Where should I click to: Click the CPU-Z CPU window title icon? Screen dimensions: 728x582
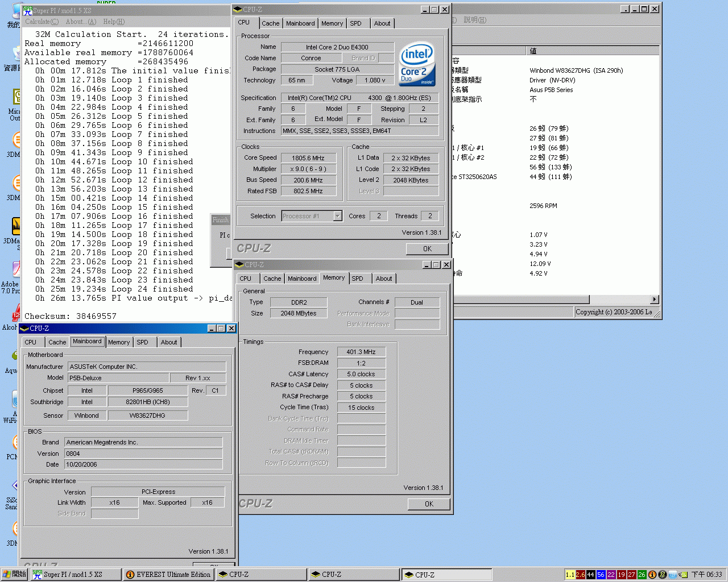coord(238,10)
